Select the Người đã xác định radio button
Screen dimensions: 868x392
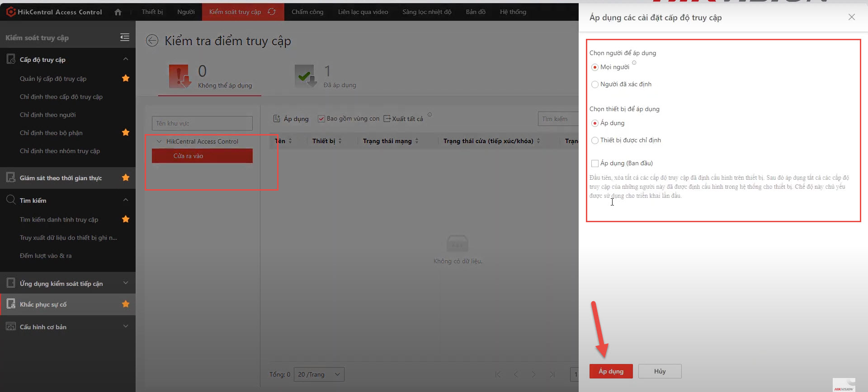[595, 84]
